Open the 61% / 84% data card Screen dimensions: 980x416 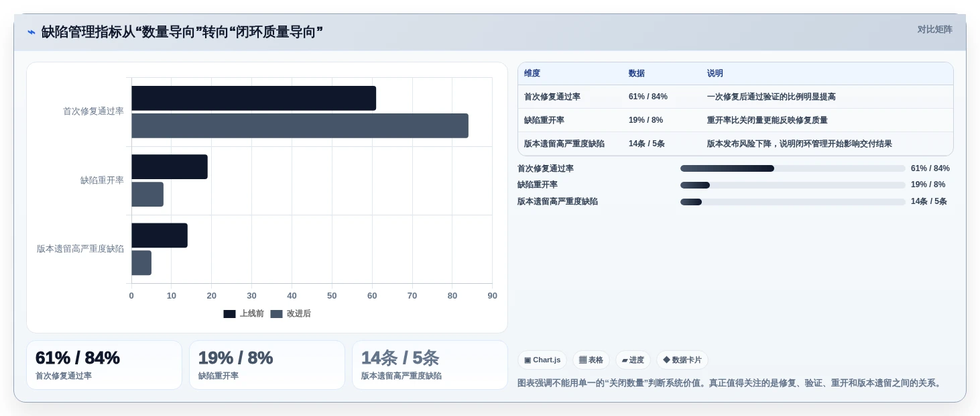[104, 365]
